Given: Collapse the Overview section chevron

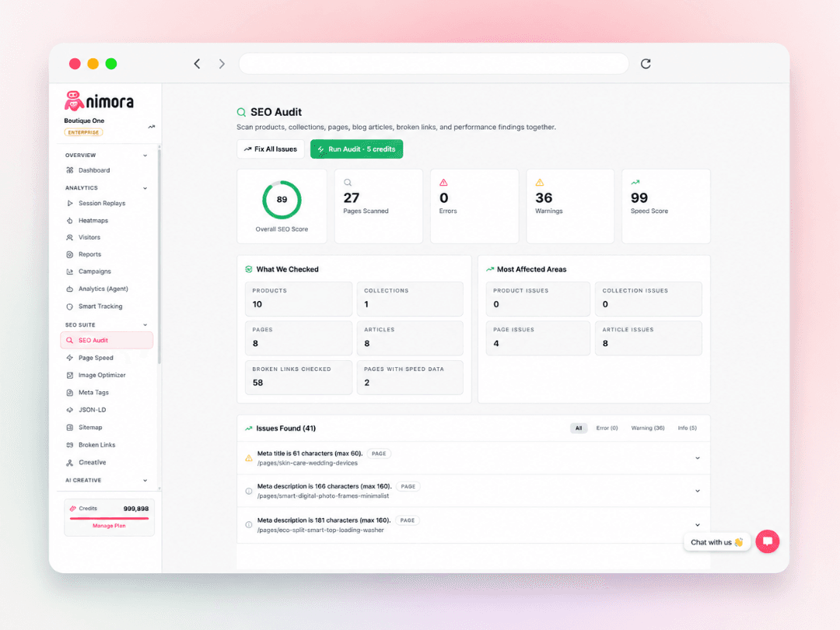Looking at the screenshot, I should click(145, 156).
